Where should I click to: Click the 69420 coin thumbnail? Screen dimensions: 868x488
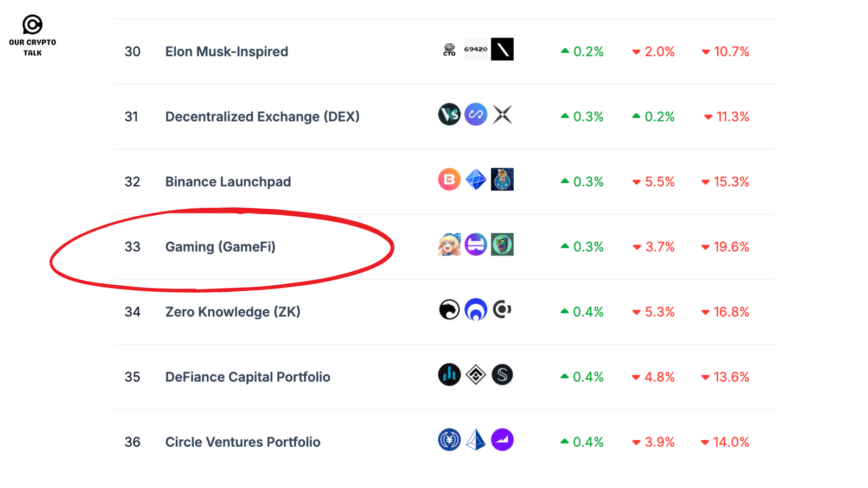pyautogui.click(x=476, y=49)
